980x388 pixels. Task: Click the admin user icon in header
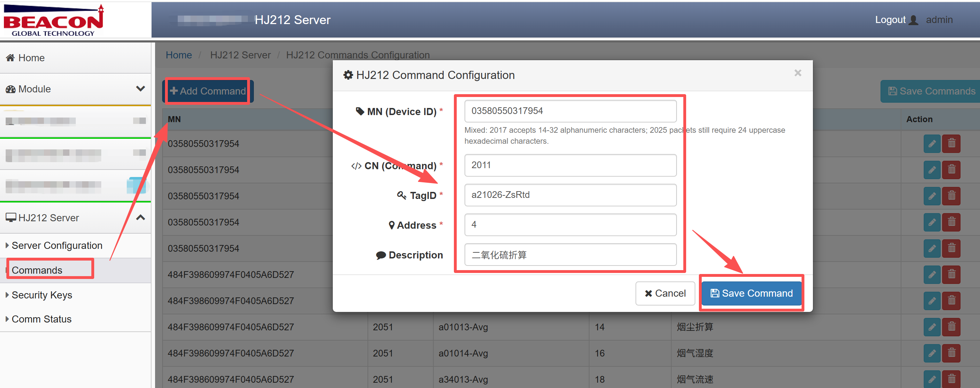913,20
